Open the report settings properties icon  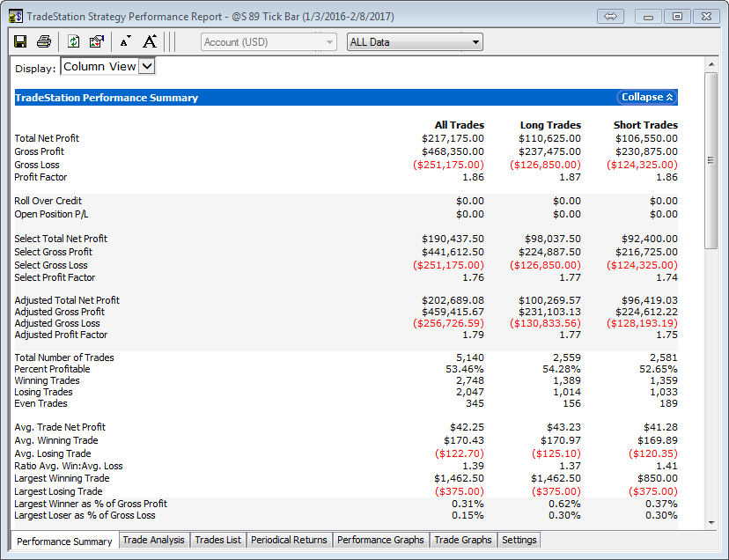[x=97, y=41]
